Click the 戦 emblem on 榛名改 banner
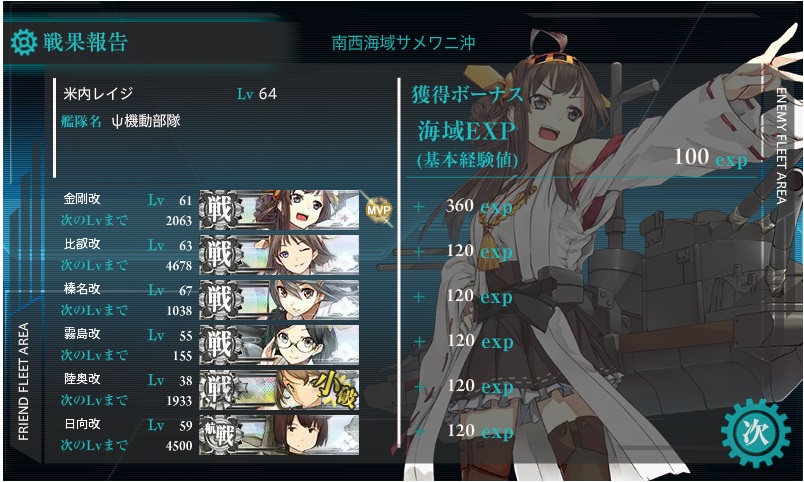Viewport: 804px width, 482px height. 219,300
